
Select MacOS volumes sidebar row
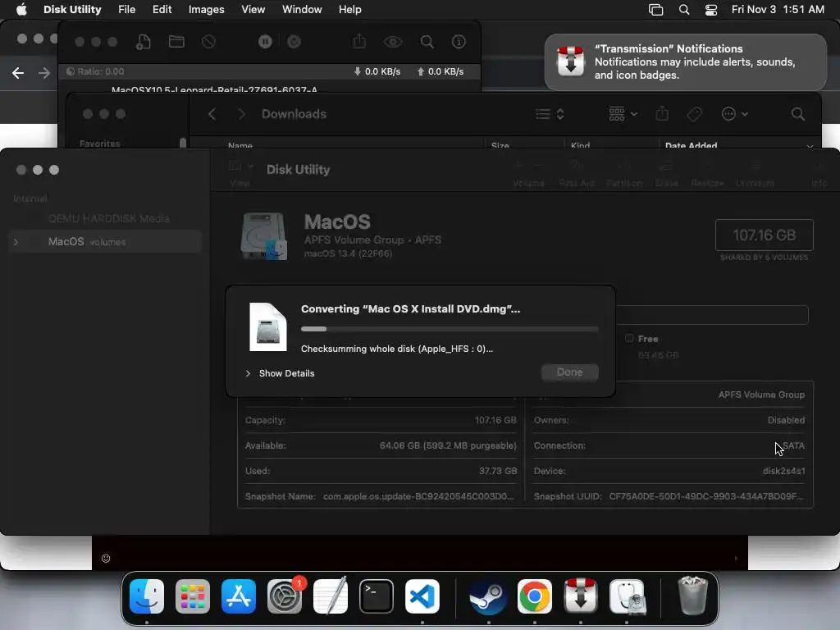105,242
